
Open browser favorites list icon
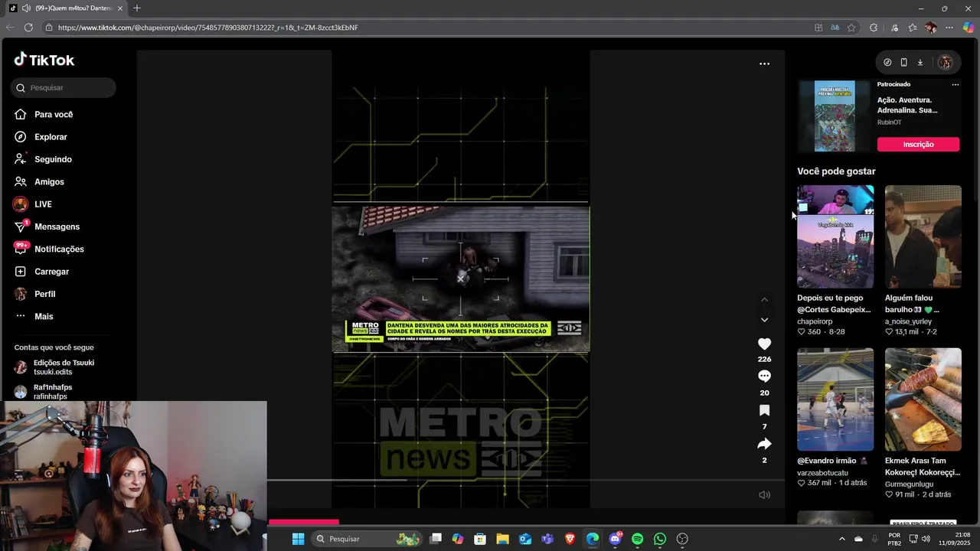pyautogui.click(x=913, y=28)
